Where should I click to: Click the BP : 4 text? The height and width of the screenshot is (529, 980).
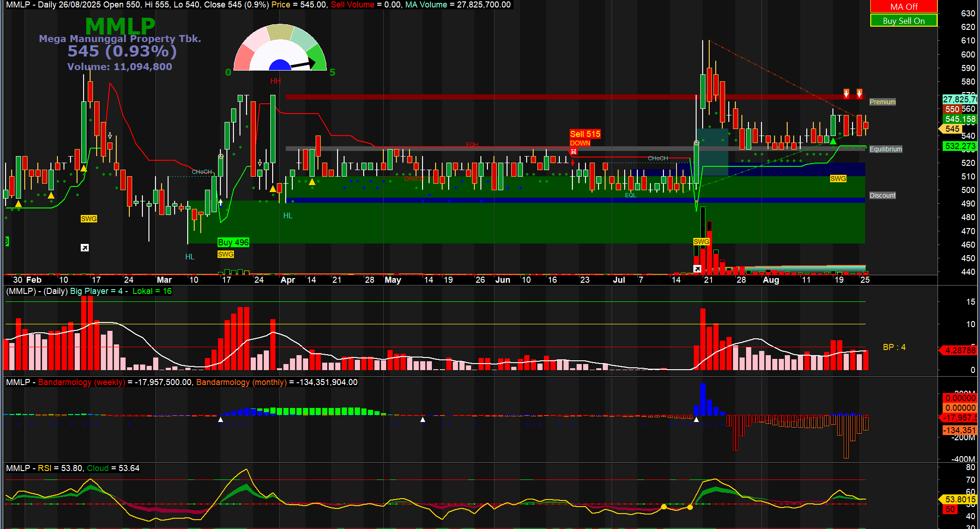pyautogui.click(x=894, y=347)
